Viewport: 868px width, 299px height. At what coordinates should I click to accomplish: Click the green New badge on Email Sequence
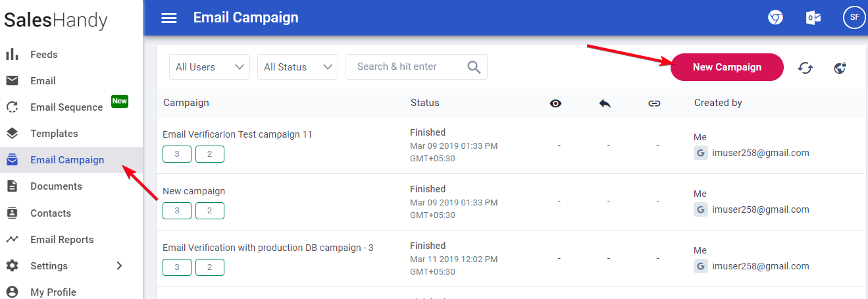click(x=119, y=101)
